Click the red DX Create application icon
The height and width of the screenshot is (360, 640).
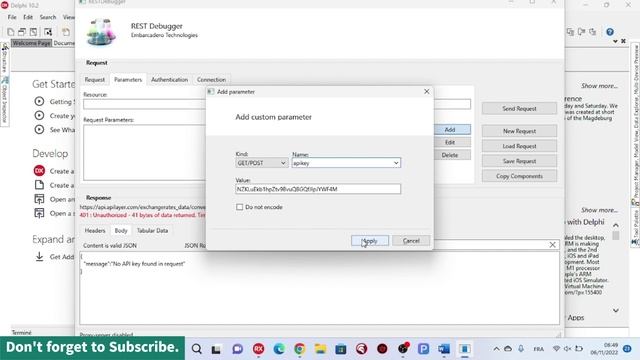[x=39, y=171]
